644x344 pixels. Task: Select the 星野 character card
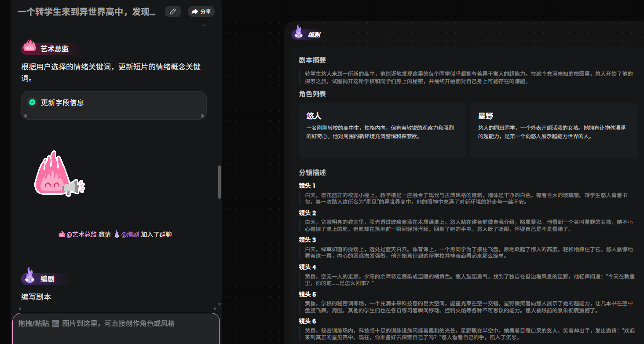pos(553,131)
